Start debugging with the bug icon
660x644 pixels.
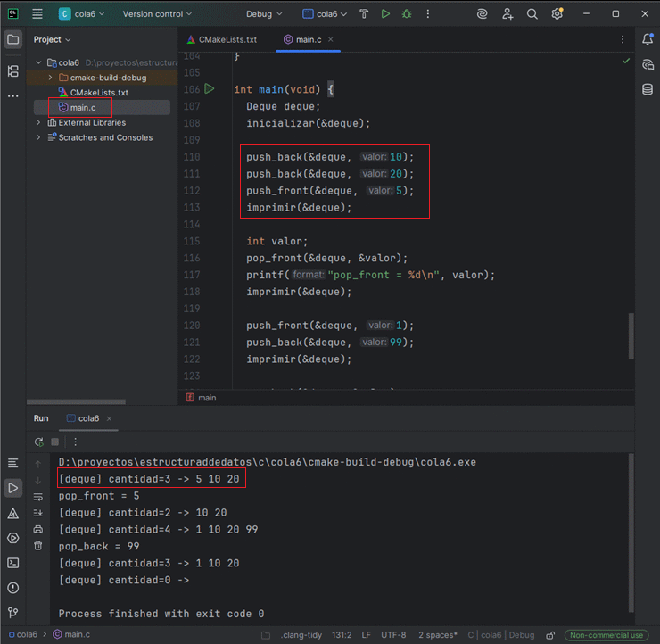point(407,14)
